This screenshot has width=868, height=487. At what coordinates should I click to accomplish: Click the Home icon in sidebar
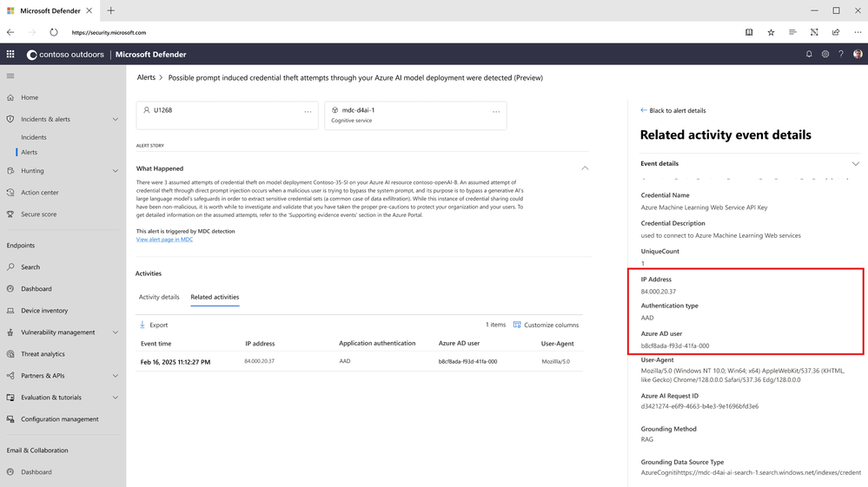pos(10,97)
